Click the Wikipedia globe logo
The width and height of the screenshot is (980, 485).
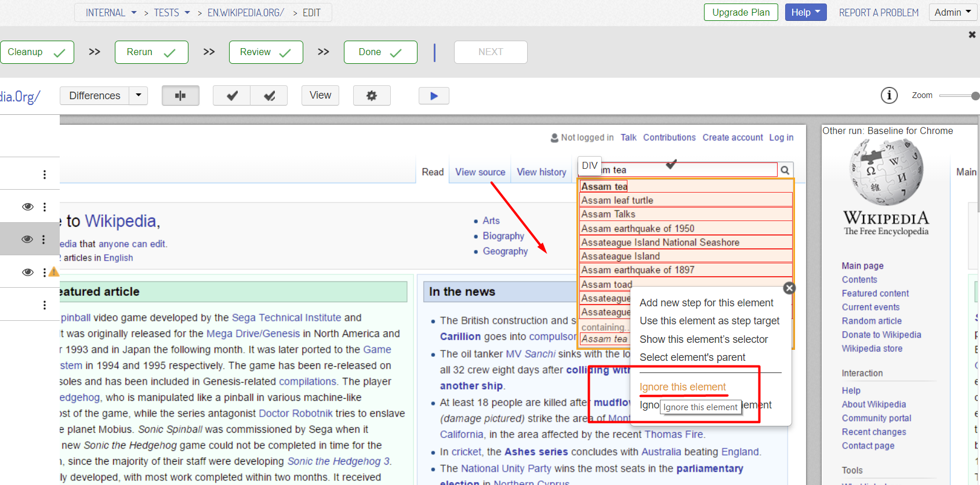click(x=887, y=173)
